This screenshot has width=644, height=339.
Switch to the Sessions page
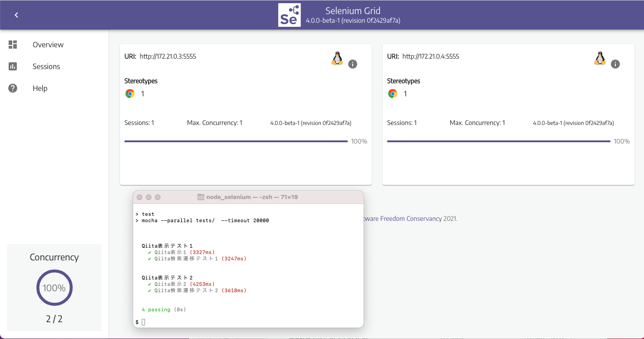click(46, 66)
